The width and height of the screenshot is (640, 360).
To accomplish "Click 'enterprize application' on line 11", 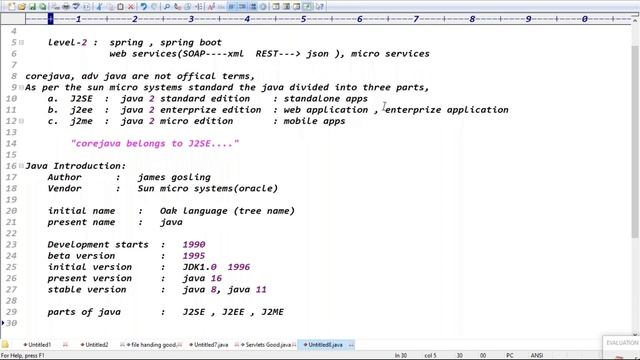I will [447, 110].
